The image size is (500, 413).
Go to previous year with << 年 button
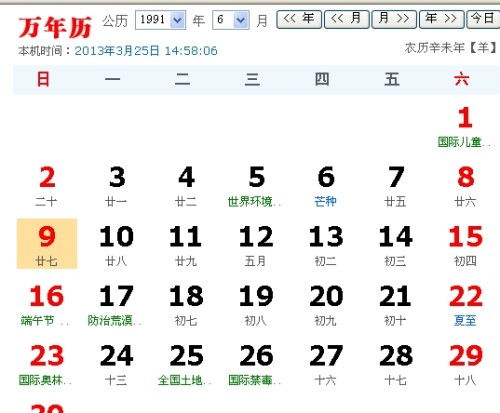point(299,19)
